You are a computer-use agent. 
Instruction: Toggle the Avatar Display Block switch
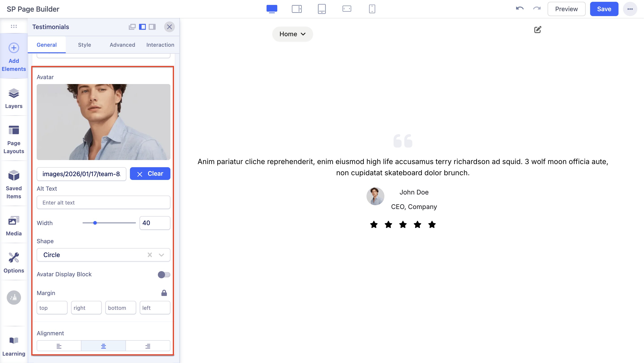click(164, 274)
